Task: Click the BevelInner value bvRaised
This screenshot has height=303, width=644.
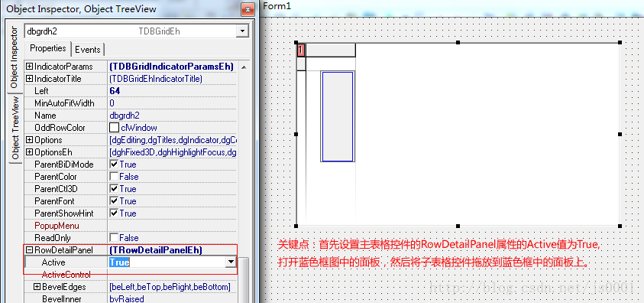Action: [127, 299]
